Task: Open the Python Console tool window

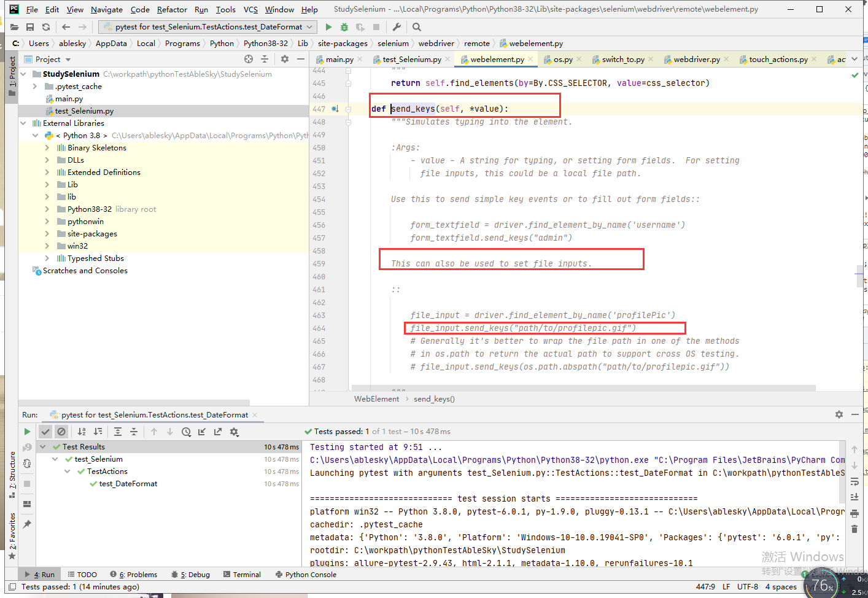Action: point(306,575)
